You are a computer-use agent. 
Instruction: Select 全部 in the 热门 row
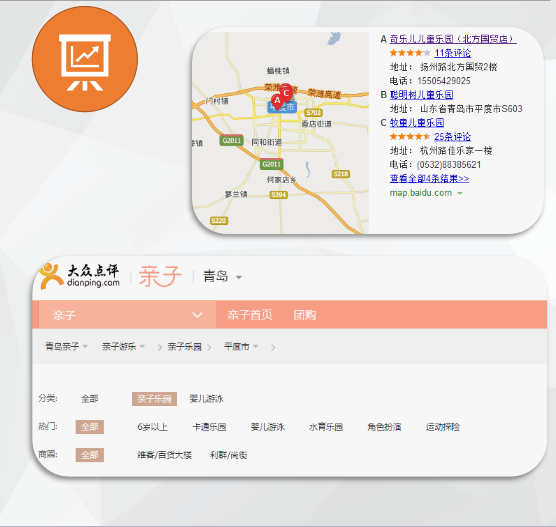[x=90, y=427]
